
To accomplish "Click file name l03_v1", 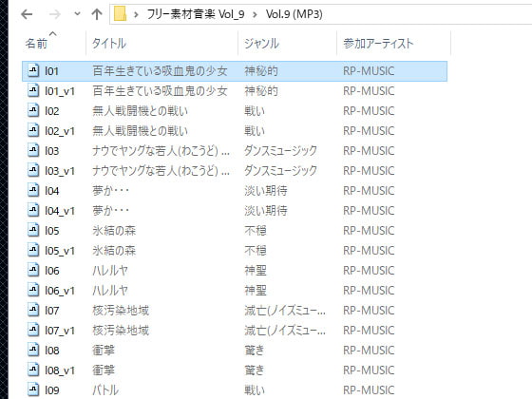I will 60,171.
